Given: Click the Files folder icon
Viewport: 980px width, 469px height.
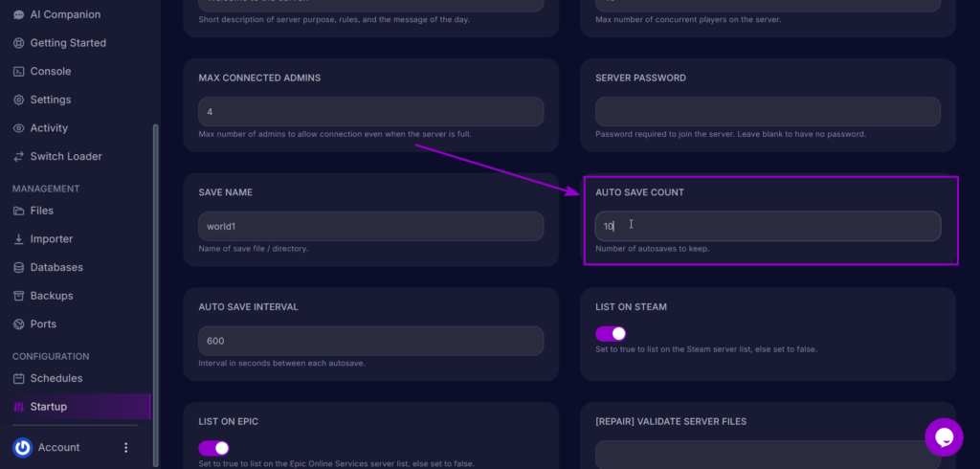Looking at the screenshot, I should [19, 211].
